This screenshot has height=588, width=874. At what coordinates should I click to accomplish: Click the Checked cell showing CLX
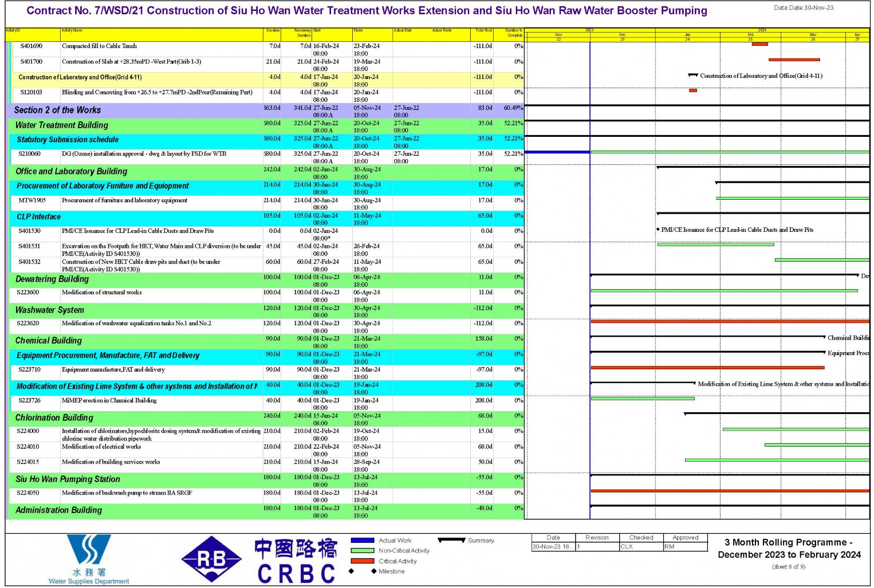pyautogui.click(x=641, y=547)
